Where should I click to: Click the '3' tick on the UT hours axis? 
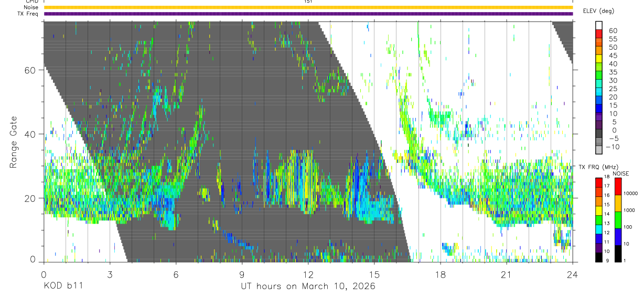(x=110, y=274)
